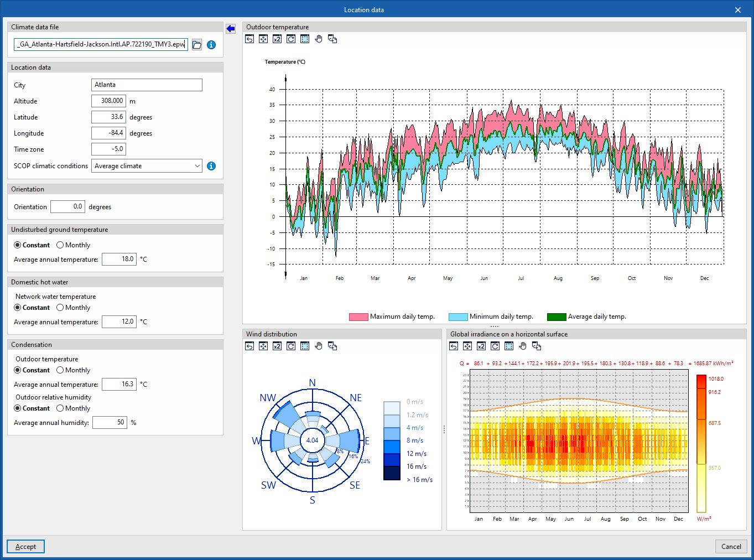Click the blue left arrow collapse icon
This screenshot has width=754, height=560.
[x=231, y=28]
